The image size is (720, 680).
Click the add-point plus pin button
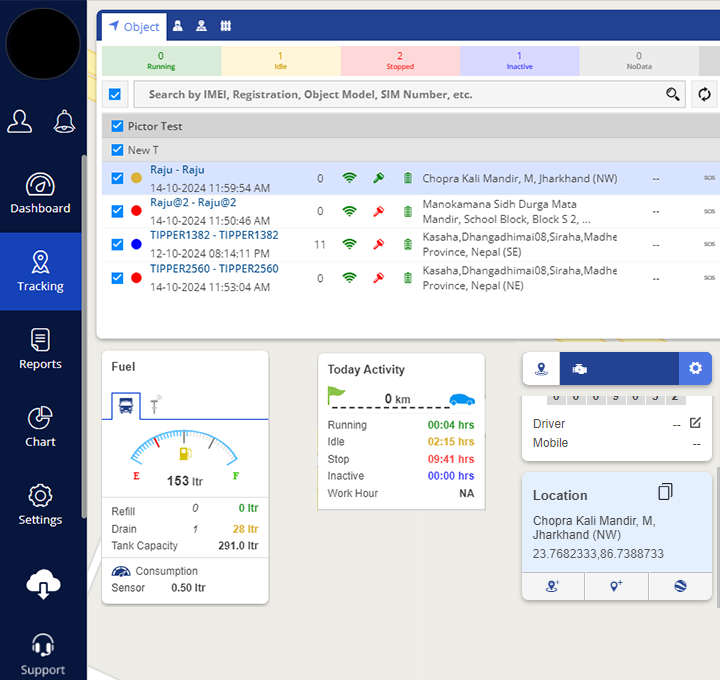(x=616, y=586)
